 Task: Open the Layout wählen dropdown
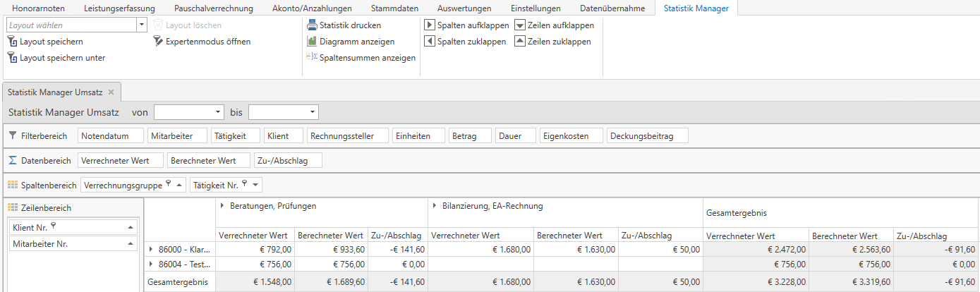(142, 25)
